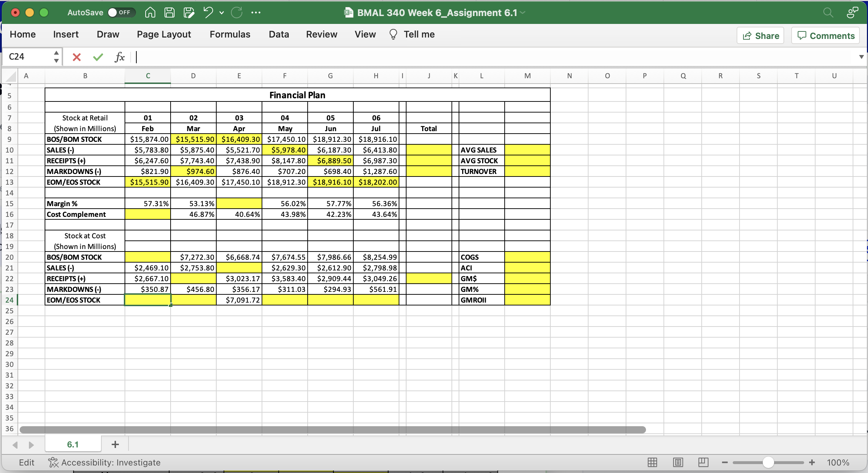Click the Undo arrow icon
This screenshot has height=473, width=868.
point(208,13)
